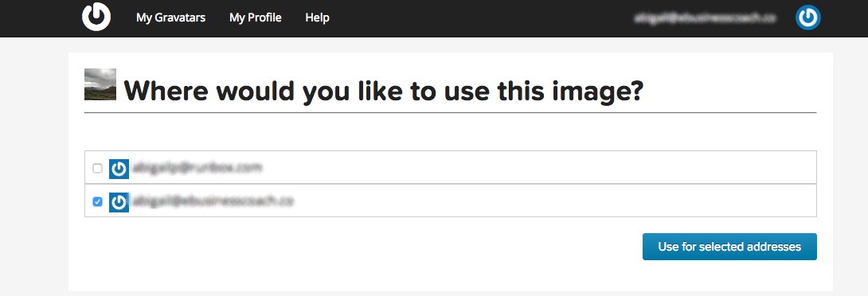Click empty space in second address row
This screenshot has width=868, height=296.
click(x=553, y=201)
